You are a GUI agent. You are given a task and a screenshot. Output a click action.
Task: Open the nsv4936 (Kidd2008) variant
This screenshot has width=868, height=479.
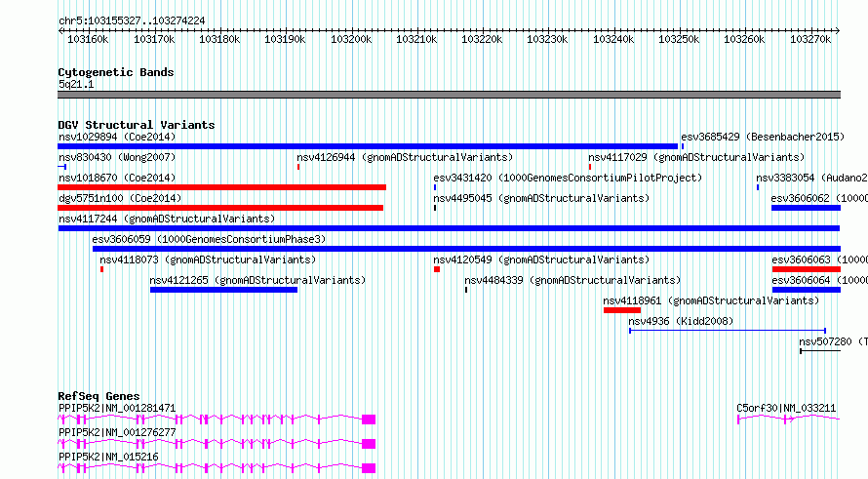point(681,321)
